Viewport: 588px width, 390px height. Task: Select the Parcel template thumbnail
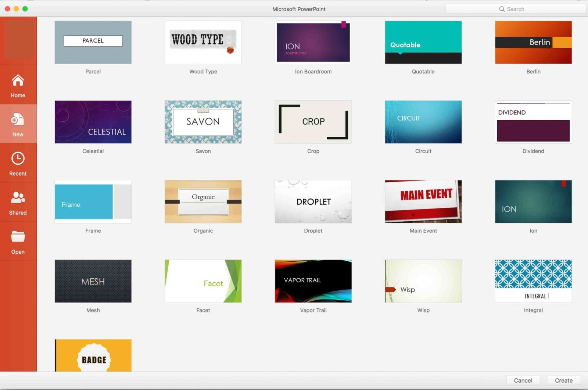click(93, 42)
